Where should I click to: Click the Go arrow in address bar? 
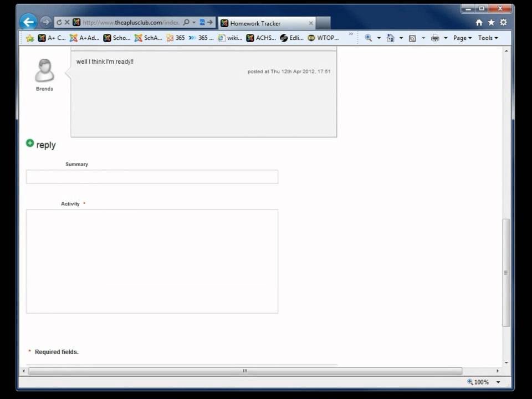[211, 22]
